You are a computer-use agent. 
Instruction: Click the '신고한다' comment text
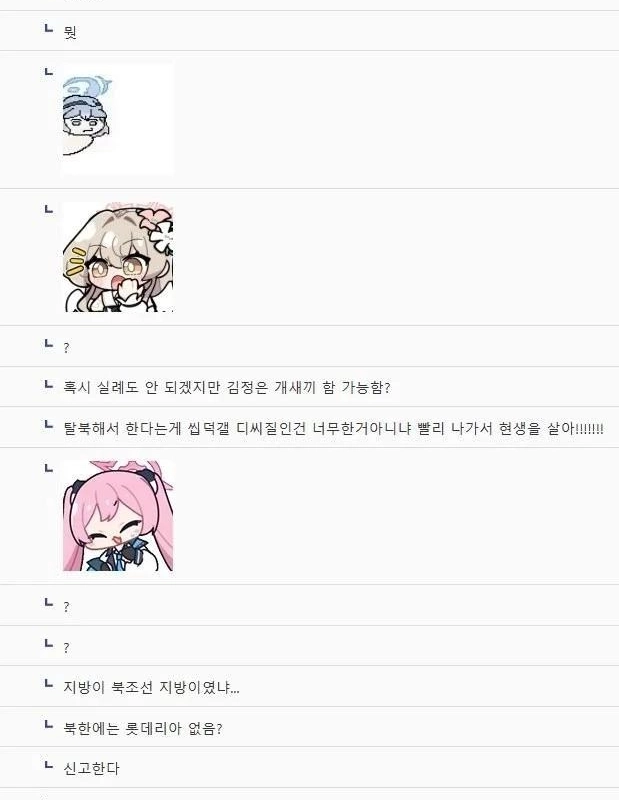click(x=91, y=768)
